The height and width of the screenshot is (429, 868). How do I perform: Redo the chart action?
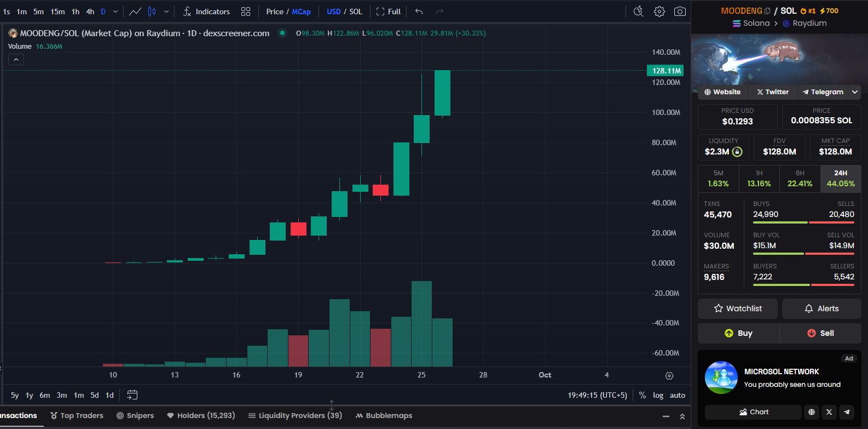pos(439,12)
